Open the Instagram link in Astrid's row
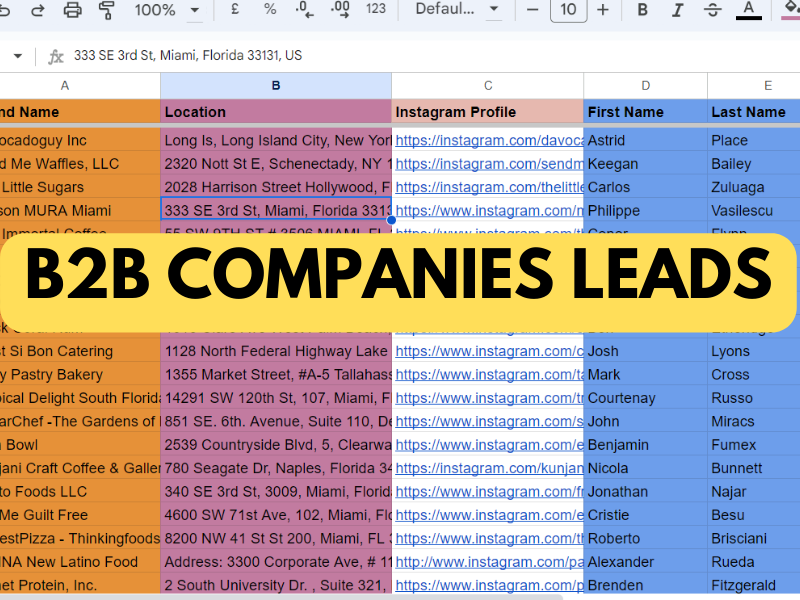Viewport: 800px width, 600px height. tap(488, 141)
